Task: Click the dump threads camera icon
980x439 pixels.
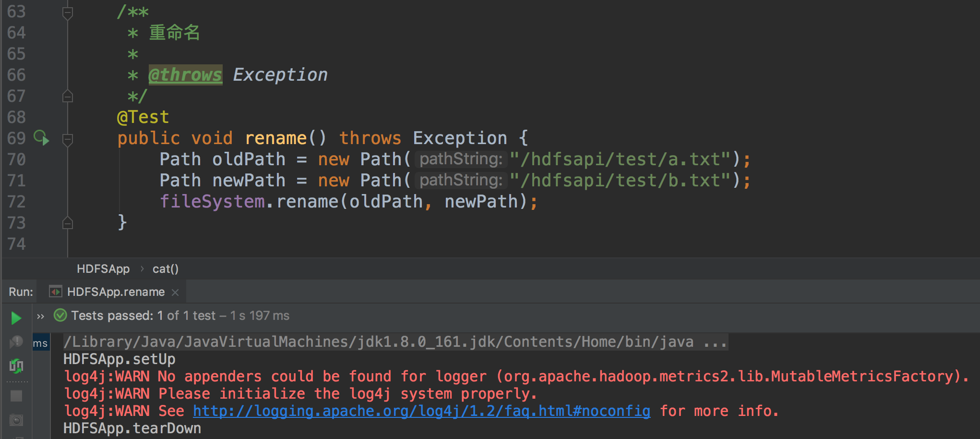Action: point(16,420)
